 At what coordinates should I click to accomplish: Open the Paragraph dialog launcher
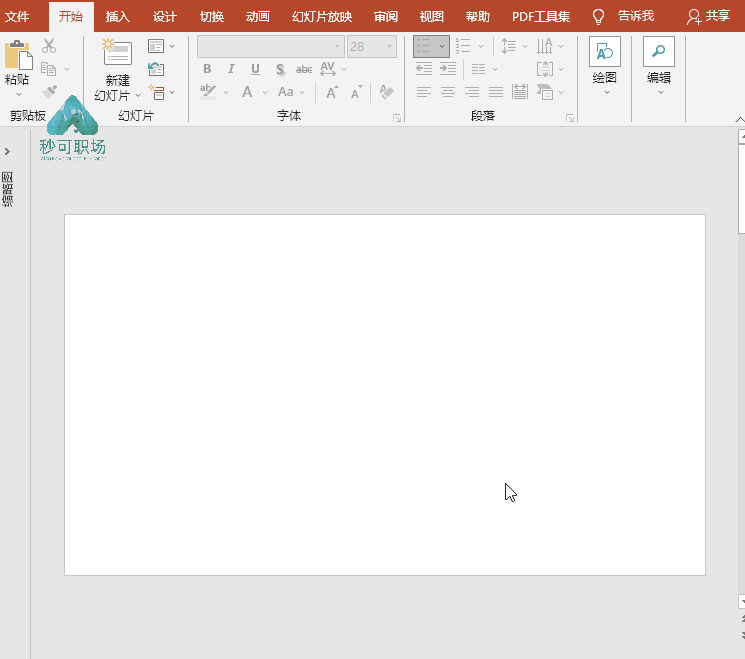[x=570, y=118]
